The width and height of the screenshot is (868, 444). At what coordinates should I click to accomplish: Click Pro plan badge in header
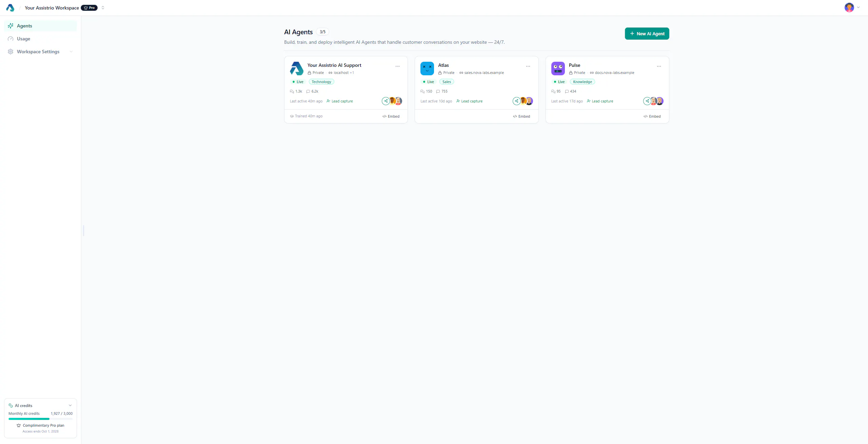point(89,8)
